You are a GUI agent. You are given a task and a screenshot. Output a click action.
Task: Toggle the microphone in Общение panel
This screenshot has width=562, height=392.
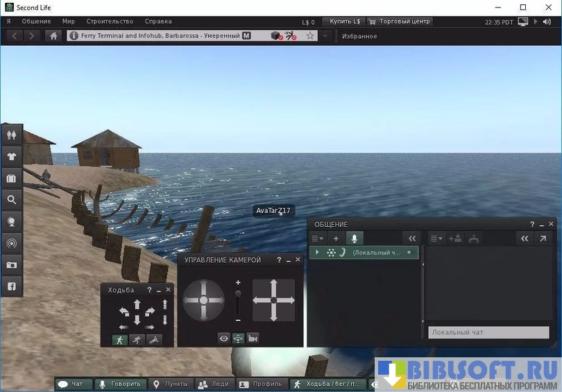tap(354, 238)
